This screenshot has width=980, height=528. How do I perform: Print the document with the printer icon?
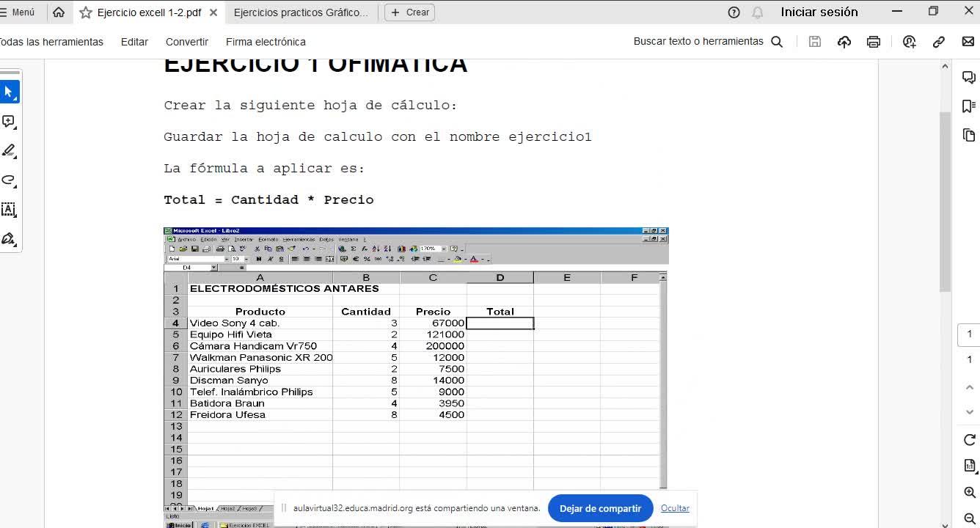click(873, 42)
